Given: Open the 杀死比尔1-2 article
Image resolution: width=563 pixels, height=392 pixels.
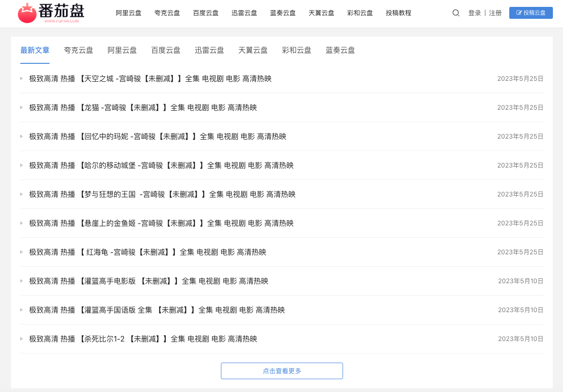Looking at the screenshot, I should [143, 339].
